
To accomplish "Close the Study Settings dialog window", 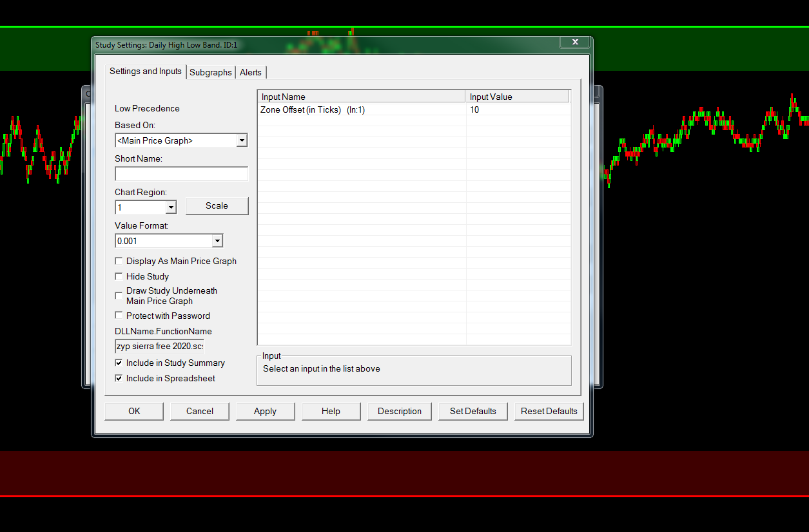I will 574,42.
